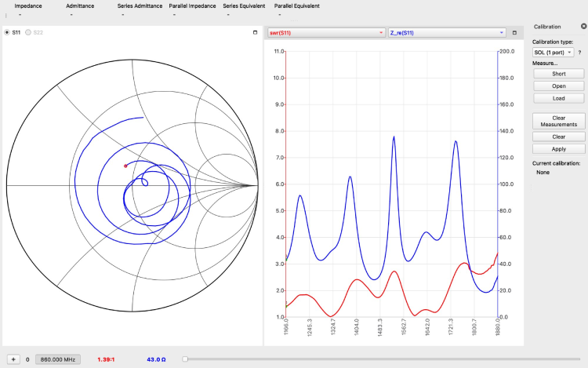
Task: Click the calibration type help question mark
Action: click(579, 52)
